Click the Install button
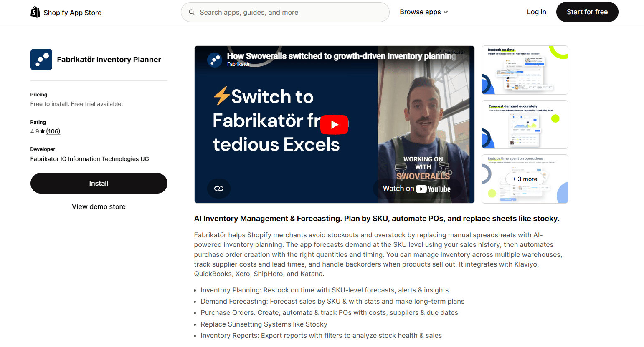Screen dimensions: 644x347 tap(99, 184)
